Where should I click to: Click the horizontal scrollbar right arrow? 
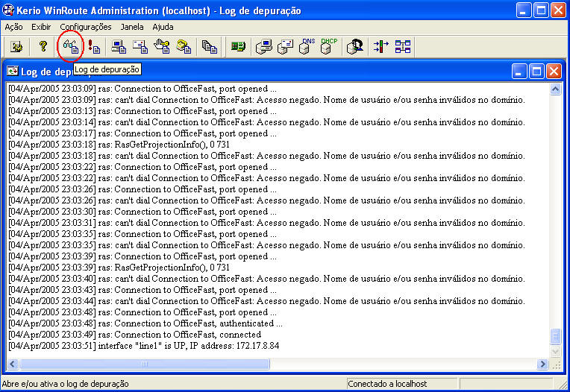tap(542, 364)
